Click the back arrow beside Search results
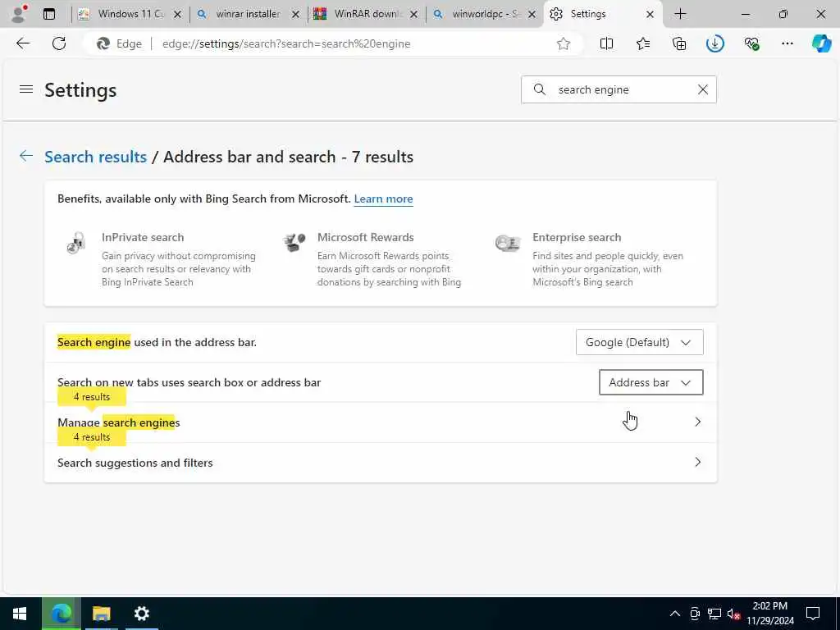Image resolution: width=840 pixels, height=630 pixels. tap(25, 156)
